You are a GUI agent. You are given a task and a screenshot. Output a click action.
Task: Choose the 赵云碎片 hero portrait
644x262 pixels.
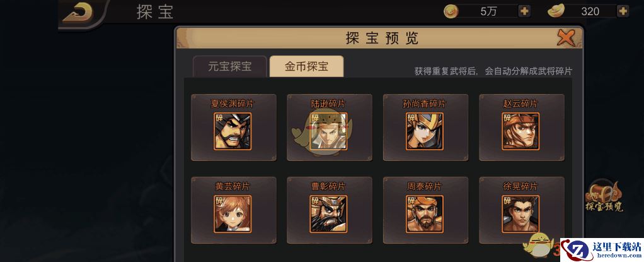tap(520, 131)
